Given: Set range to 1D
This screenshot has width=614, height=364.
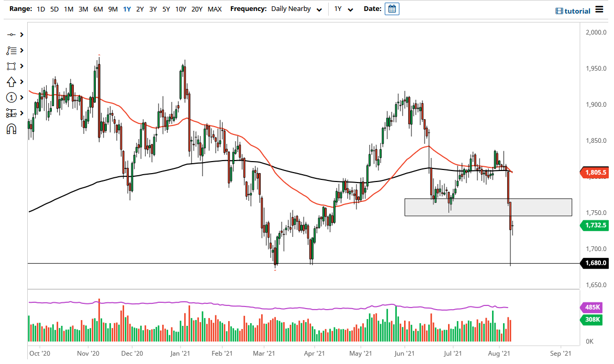Looking at the screenshot, I should pos(41,9).
